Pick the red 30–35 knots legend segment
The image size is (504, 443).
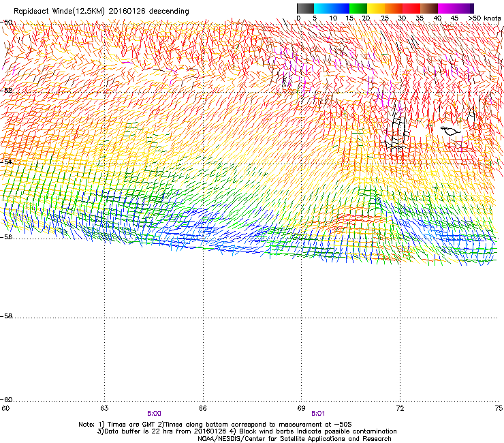(x=411, y=8)
